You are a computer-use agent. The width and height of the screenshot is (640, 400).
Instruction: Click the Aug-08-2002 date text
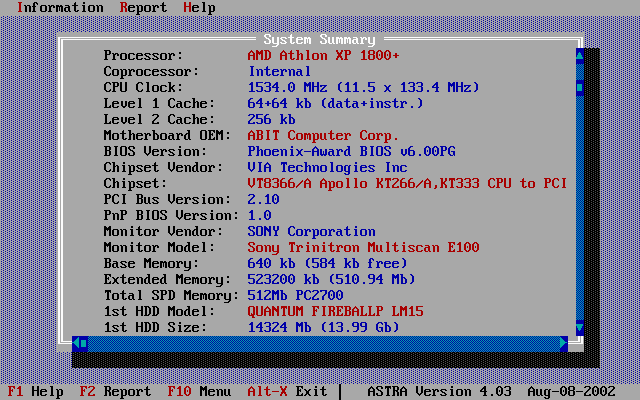571,391
